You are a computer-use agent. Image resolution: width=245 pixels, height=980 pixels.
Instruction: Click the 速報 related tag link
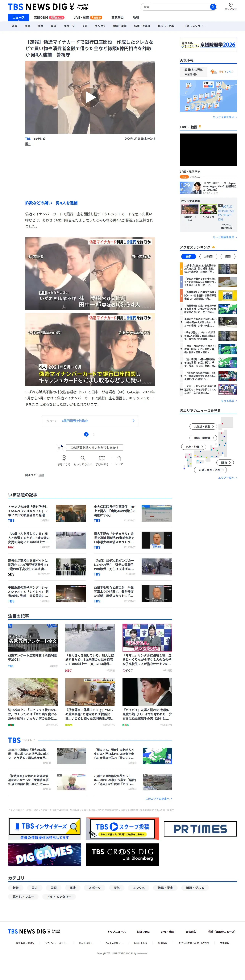pyautogui.click(x=41, y=475)
